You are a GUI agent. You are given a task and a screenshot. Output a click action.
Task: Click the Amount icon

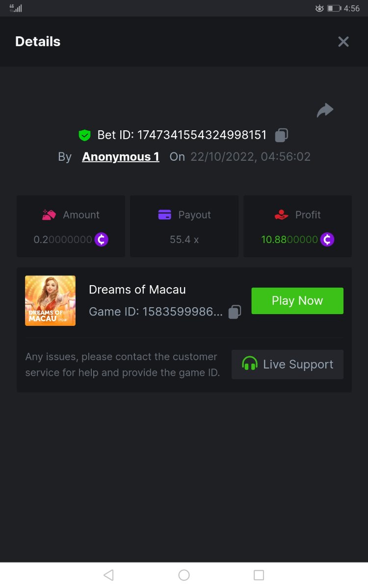(x=49, y=215)
